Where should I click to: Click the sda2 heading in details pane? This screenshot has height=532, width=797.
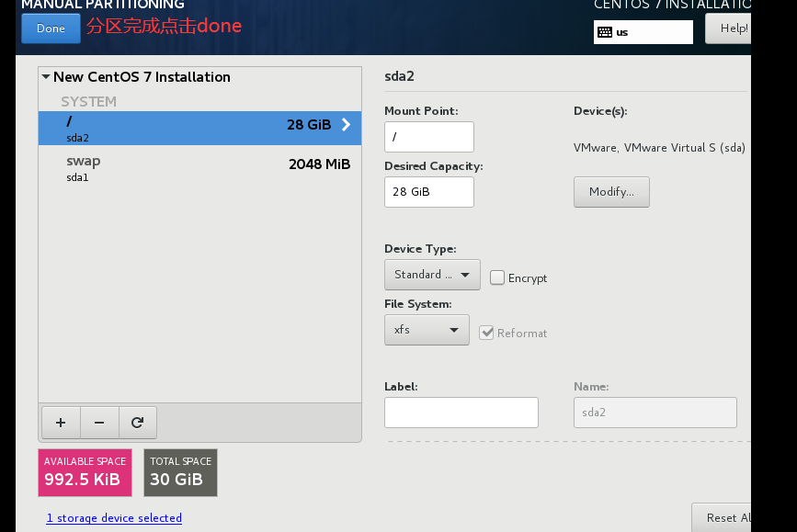point(400,76)
